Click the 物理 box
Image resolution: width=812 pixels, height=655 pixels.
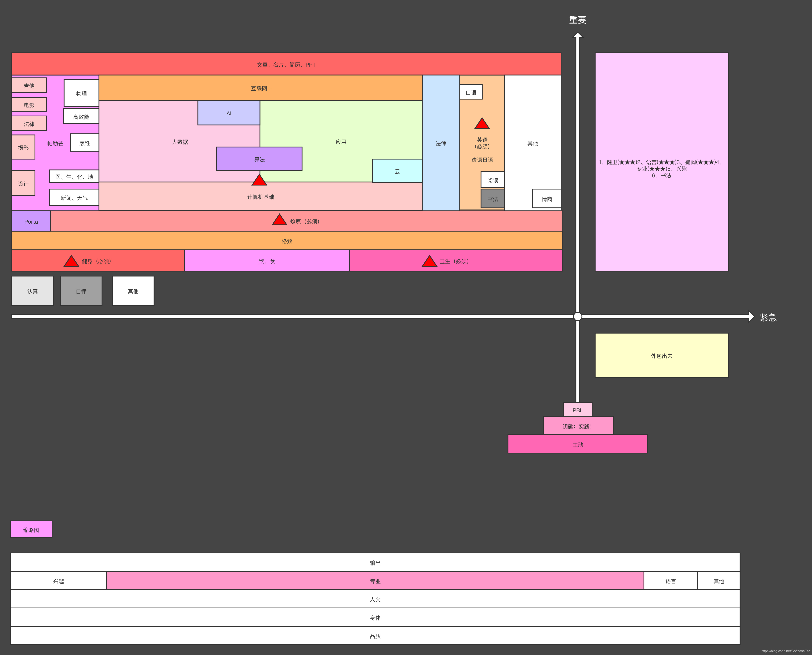pyautogui.click(x=81, y=93)
